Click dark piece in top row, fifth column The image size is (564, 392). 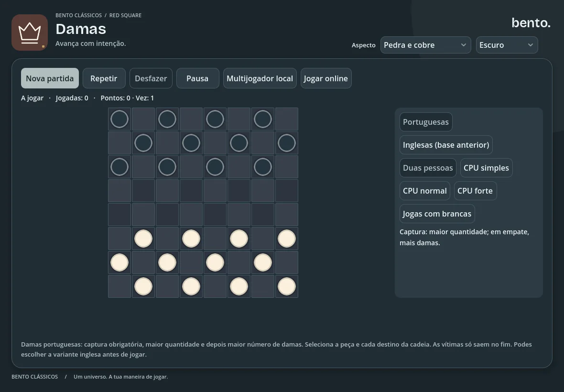(215, 119)
